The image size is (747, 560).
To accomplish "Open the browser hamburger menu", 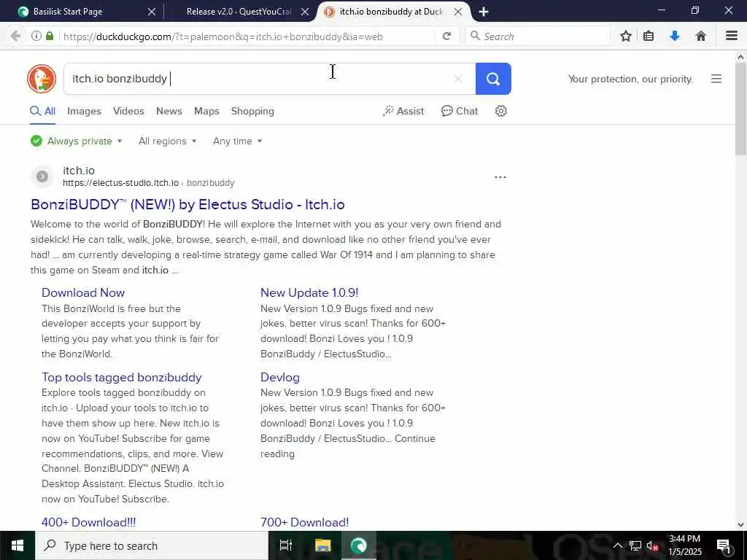I will (731, 36).
